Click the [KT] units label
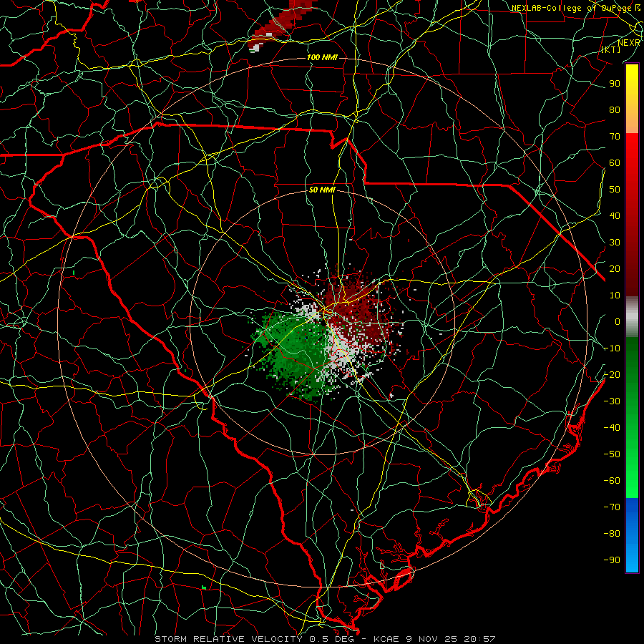This screenshot has height=644, width=644. pos(611,49)
